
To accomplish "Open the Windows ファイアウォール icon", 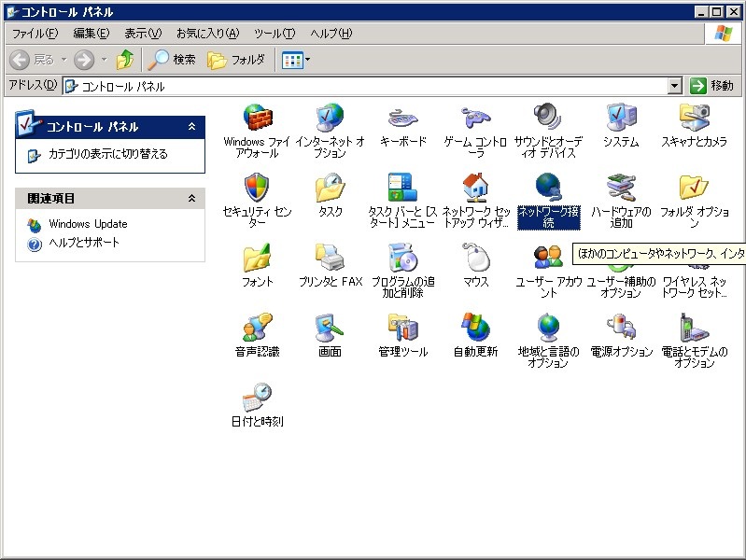I will 258,117.
